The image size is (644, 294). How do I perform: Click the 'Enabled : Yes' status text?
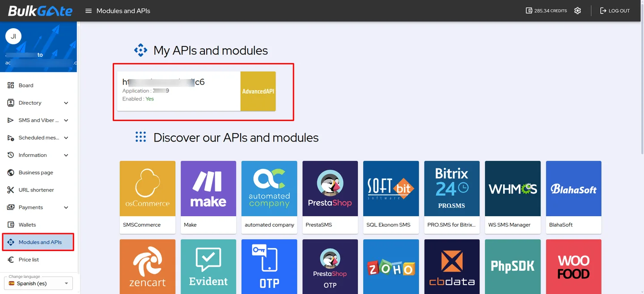click(138, 99)
